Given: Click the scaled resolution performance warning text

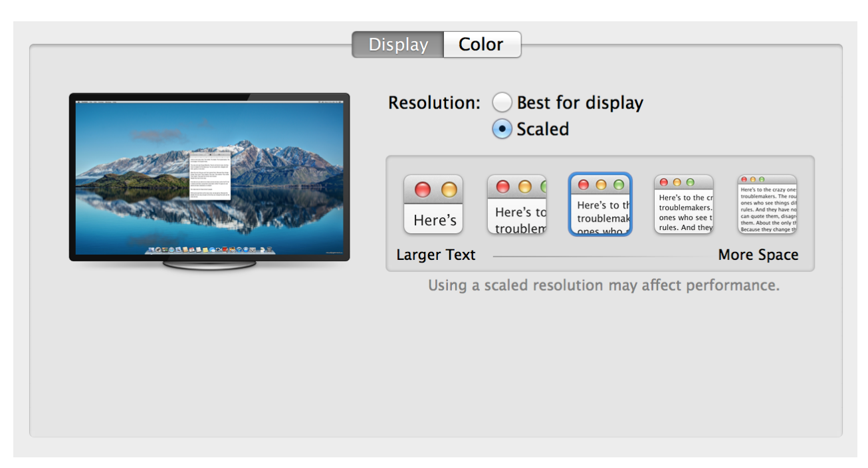Looking at the screenshot, I should [x=603, y=286].
